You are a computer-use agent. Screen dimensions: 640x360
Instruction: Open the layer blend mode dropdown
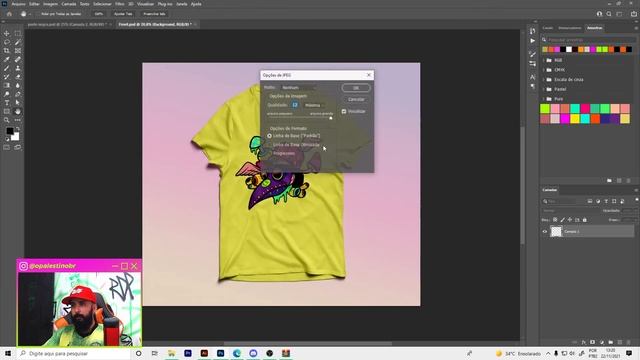coord(569,211)
